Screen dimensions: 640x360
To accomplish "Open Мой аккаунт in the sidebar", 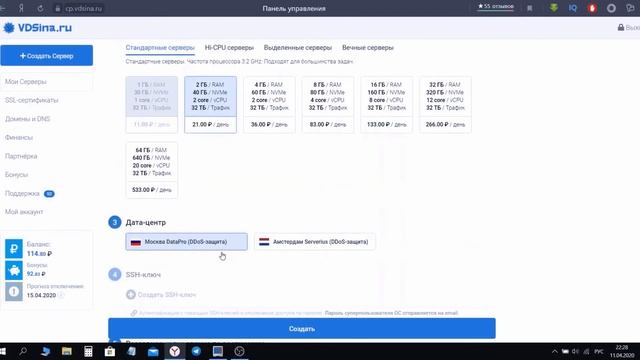I will coord(24,212).
